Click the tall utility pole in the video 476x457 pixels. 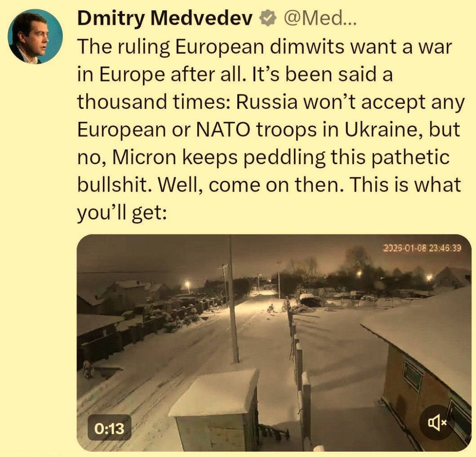point(233,299)
